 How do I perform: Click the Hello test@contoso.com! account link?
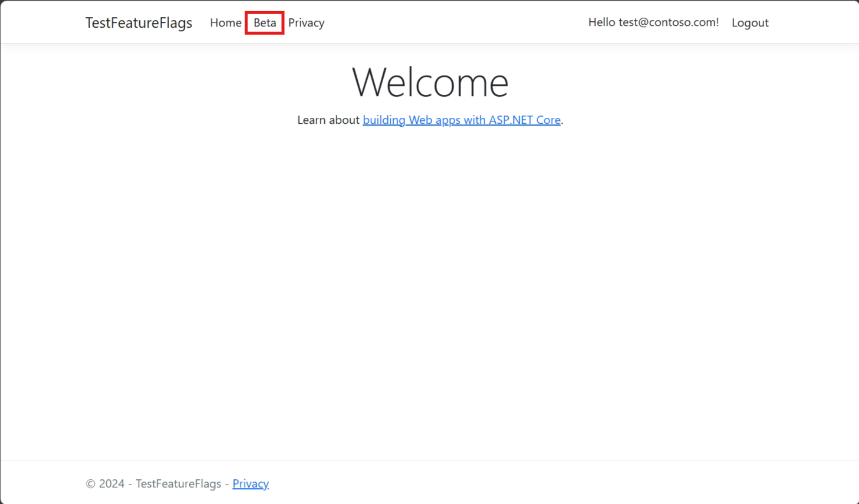coord(653,22)
